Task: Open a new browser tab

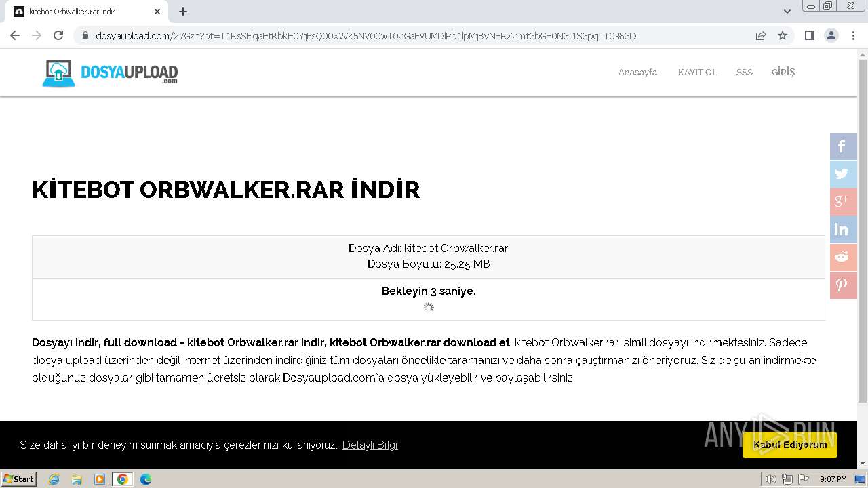Action: [183, 12]
